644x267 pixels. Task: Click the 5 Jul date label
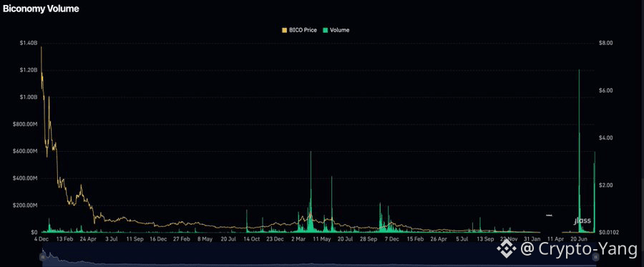point(463,238)
